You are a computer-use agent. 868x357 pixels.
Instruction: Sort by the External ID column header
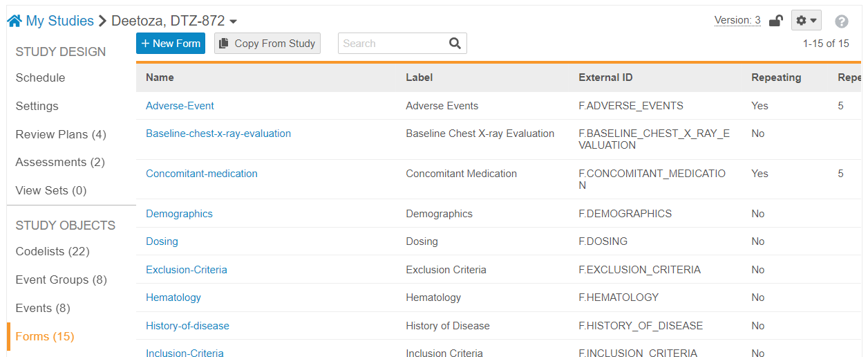coord(605,77)
